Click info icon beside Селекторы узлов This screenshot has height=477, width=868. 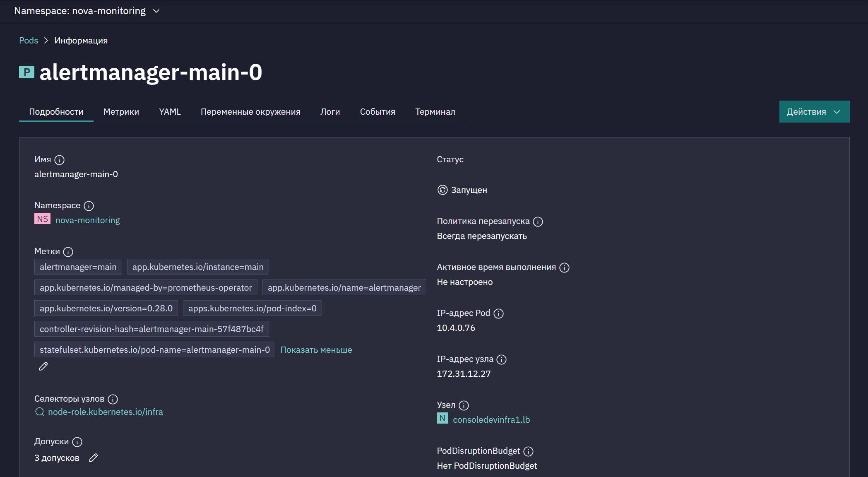[113, 399]
